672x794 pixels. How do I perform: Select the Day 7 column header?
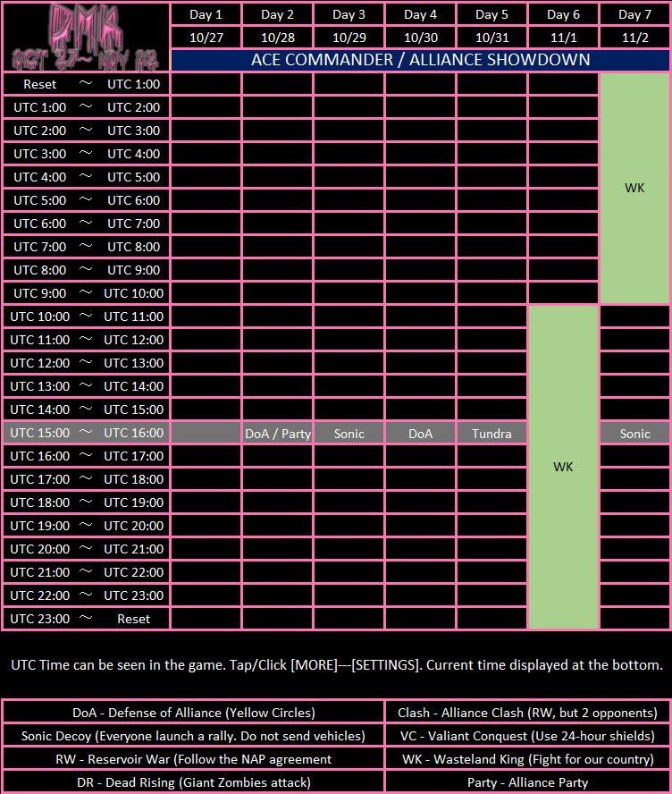pos(634,14)
